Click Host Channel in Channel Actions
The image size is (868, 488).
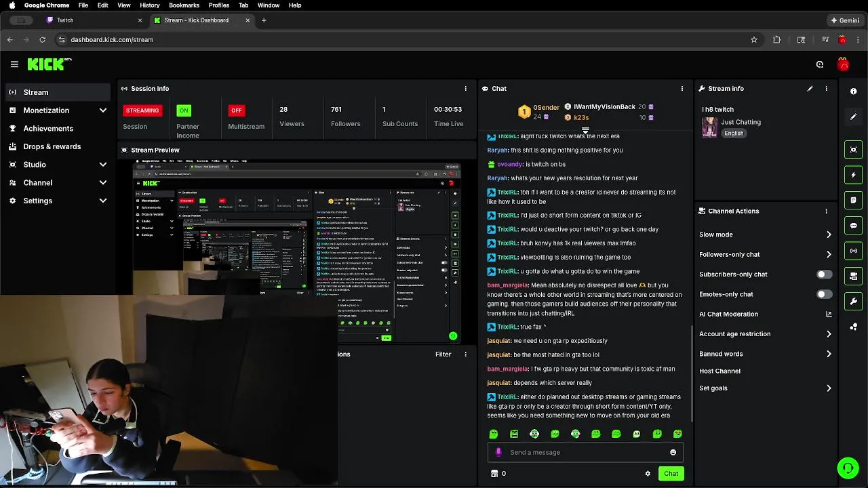click(x=719, y=371)
